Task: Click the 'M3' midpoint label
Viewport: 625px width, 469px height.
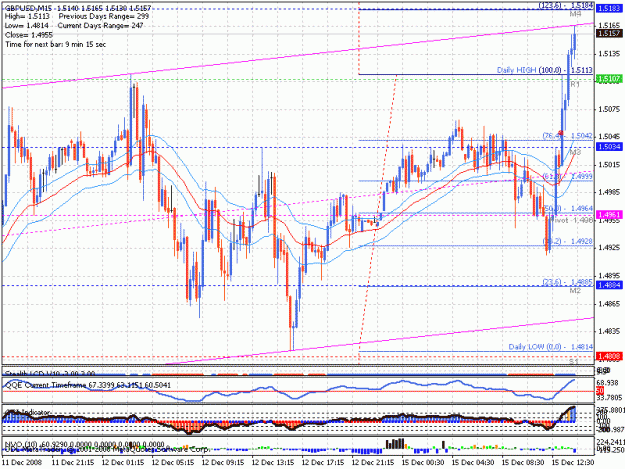Action: click(x=575, y=153)
